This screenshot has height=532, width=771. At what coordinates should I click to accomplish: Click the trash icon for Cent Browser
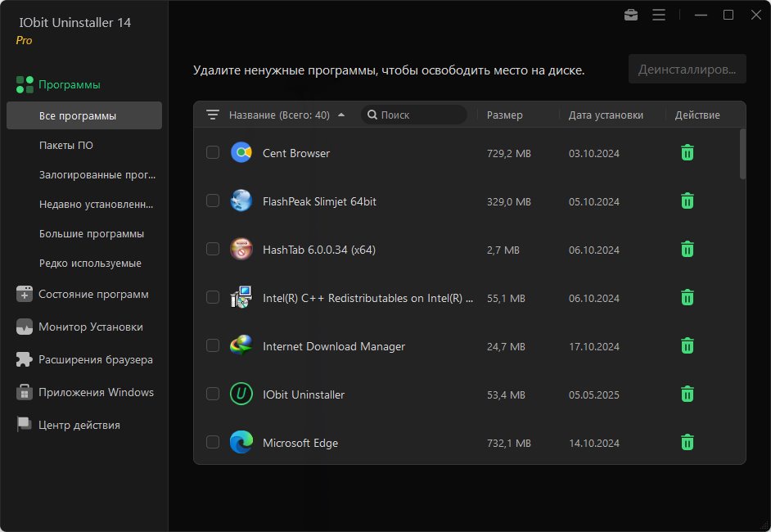(688, 152)
